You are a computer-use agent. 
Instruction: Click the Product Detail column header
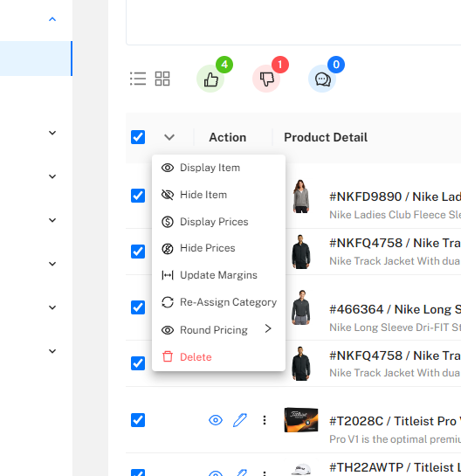click(x=326, y=137)
